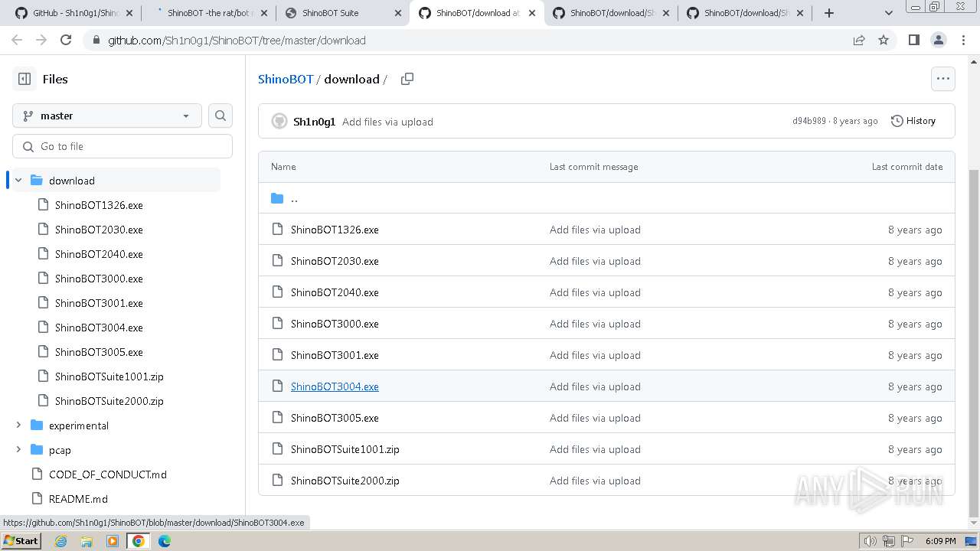The height and width of the screenshot is (551, 980).
Task: Switch to ShinoBOT -the rat/bot tab
Action: (x=209, y=13)
